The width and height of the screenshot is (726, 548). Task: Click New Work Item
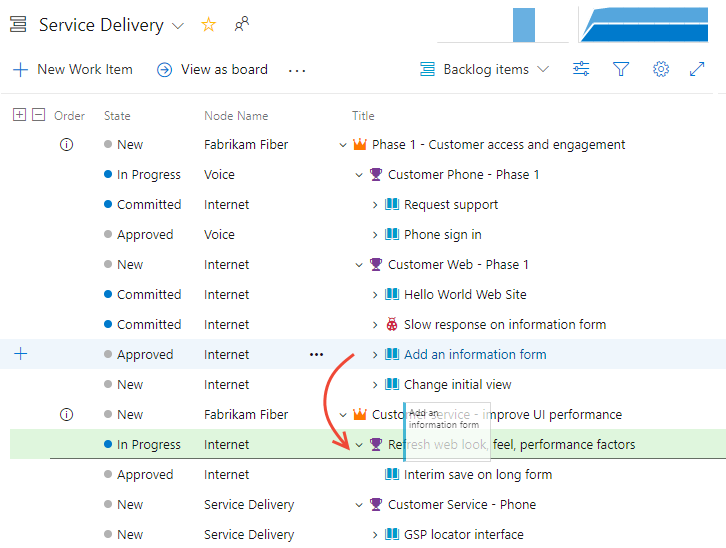[x=73, y=69]
